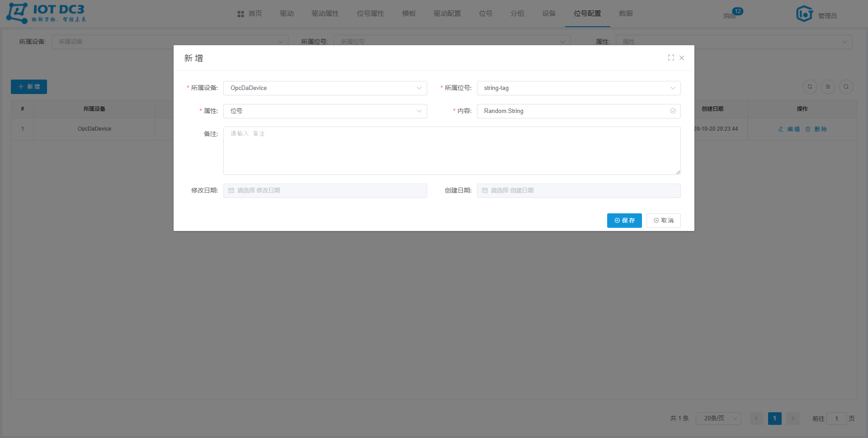The image size is (868, 438).
Task: Expand the 属性 dropdown showing 位号
Action: click(325, 111)
